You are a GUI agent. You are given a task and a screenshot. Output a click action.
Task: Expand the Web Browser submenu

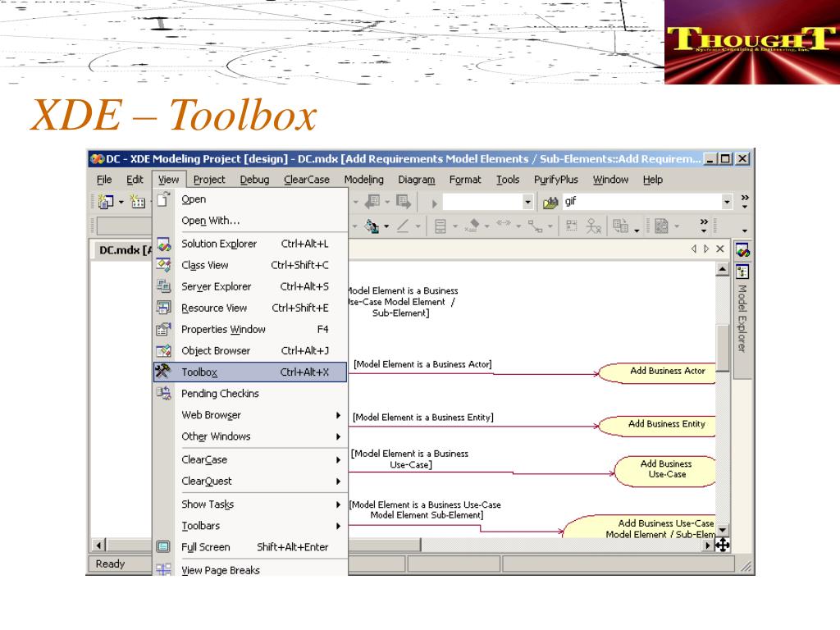click(x=250, y=415)
